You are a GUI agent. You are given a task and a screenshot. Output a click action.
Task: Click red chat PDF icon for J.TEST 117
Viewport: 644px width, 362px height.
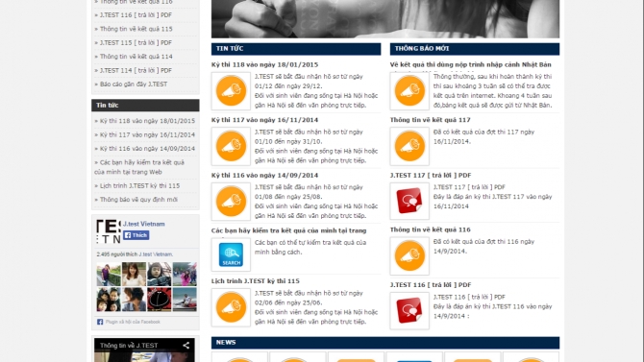tap(409, 201)
